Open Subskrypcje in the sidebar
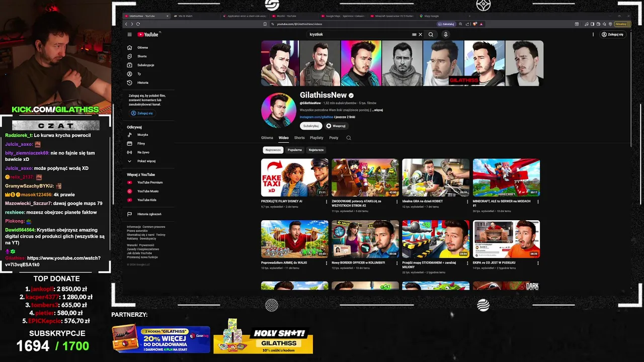This screenshot has height=362, width=644. coord(145,65)
